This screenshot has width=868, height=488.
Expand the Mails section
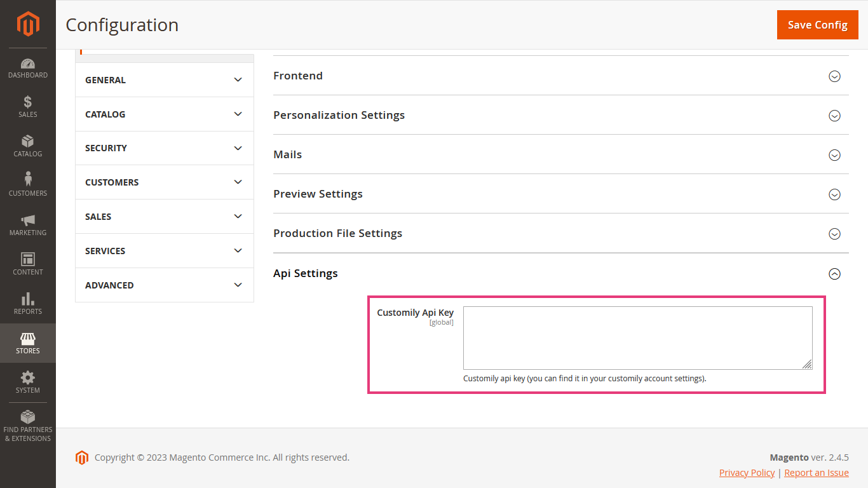[x=834, y=155]
